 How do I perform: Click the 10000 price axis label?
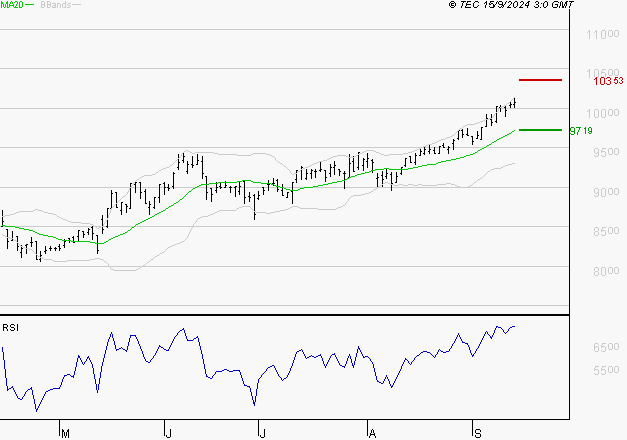(603, 113)
